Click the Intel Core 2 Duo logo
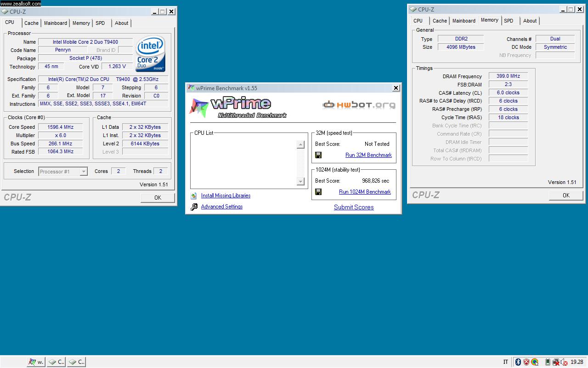Viewport: 588px width, 368px height. click(150, 54)
